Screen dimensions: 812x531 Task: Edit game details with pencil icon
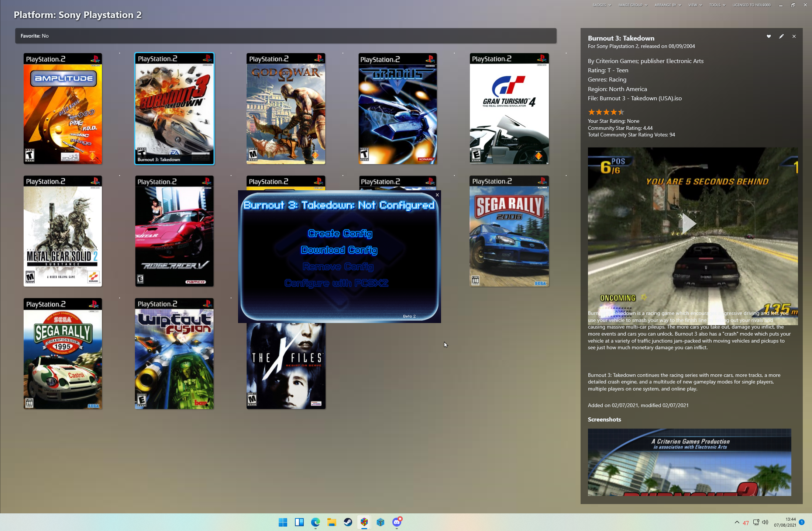tap(781, 36)
